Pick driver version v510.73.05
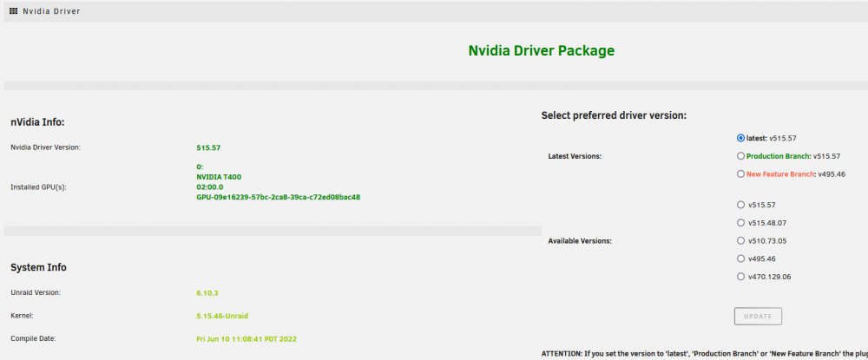This screenshot has height=360, width=868. (740, 240)
